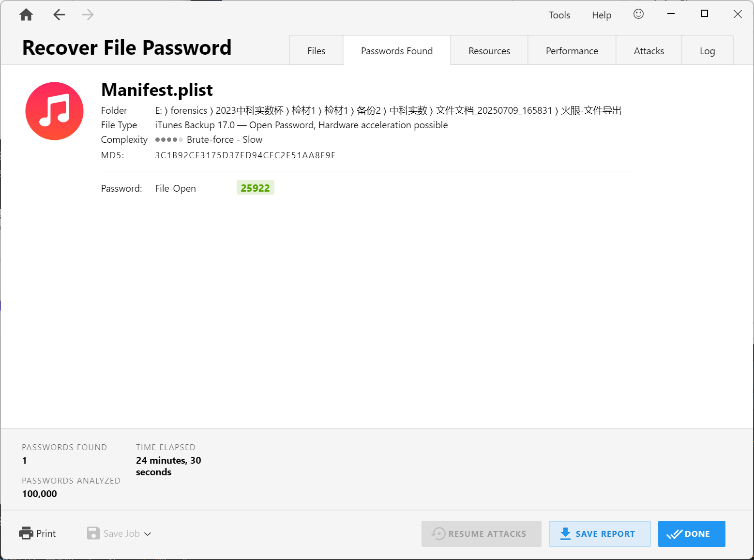Show the Performance tab
754x560 pixels.
(572, 51)
